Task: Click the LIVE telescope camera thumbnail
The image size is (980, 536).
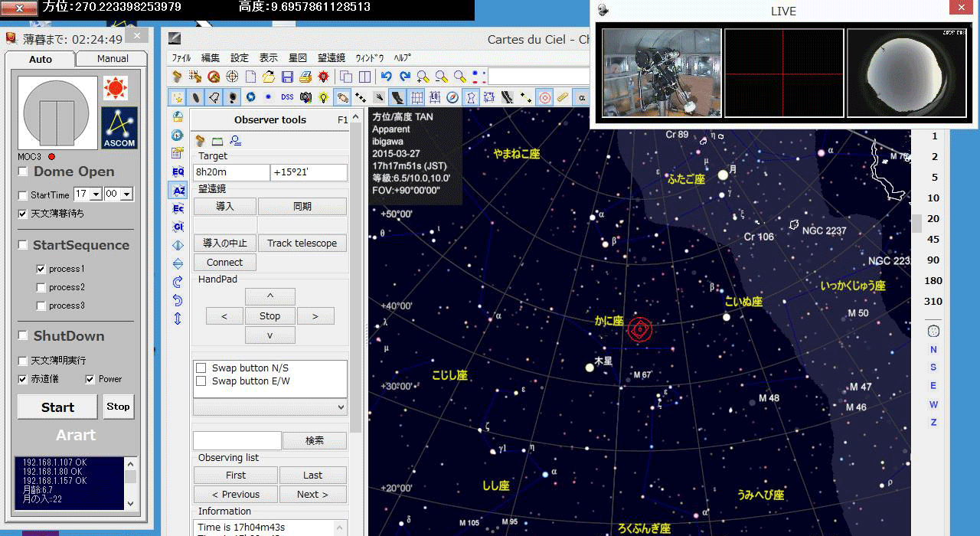Action: click(x=662, y=73)
